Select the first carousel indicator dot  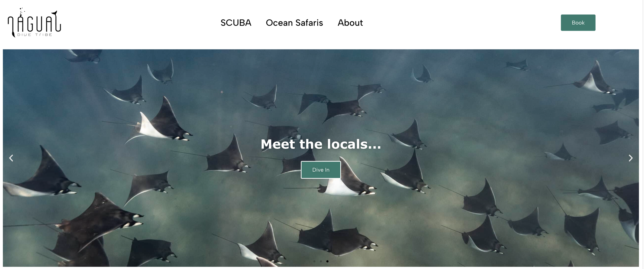pyautogui.click(x=314, y=261)
